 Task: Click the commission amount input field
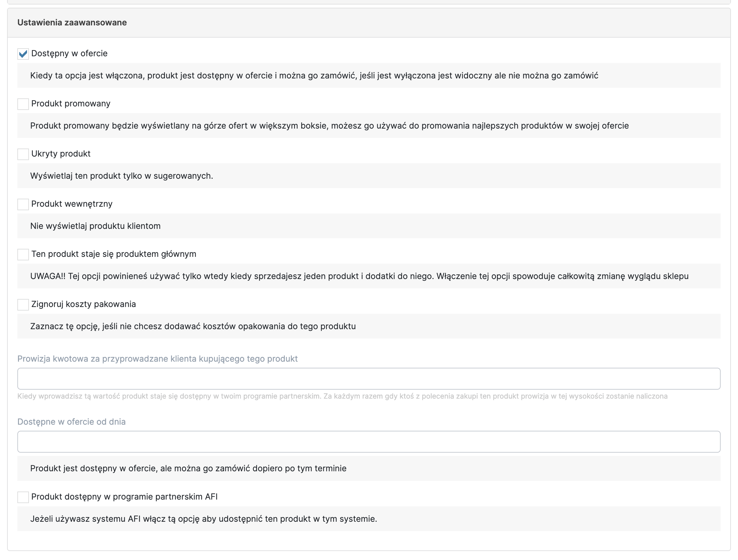coord(369,379)
